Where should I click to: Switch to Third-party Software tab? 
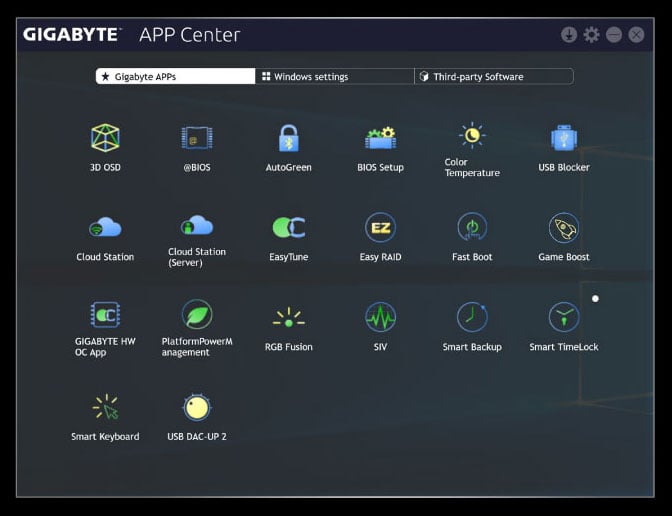[494, 76]
